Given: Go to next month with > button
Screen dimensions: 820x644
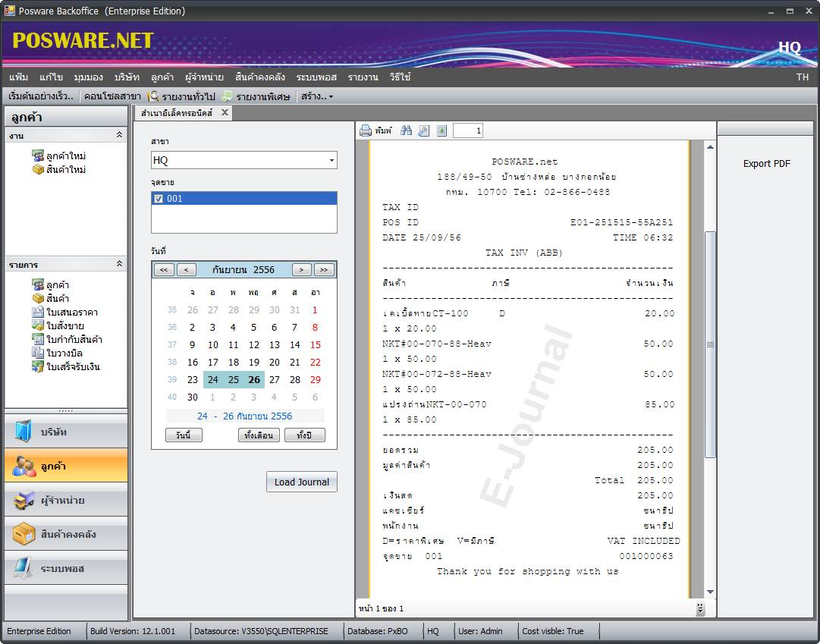Looking at the screenshot, I should pos(302,270).
